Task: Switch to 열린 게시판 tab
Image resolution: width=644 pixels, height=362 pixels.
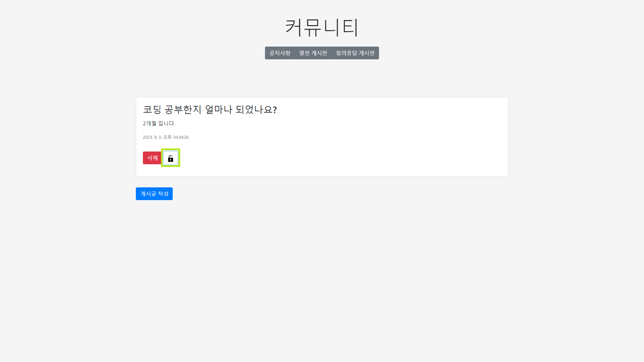Action: (313, 53)
